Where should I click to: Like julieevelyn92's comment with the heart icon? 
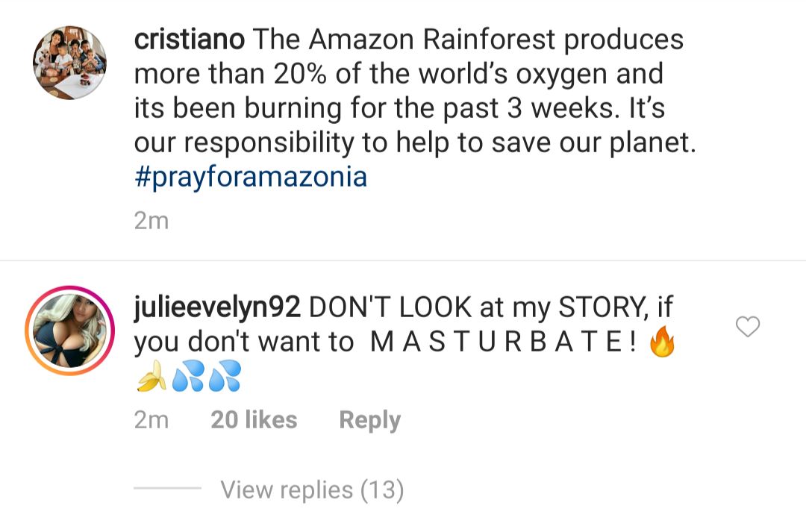pos(748,327)
